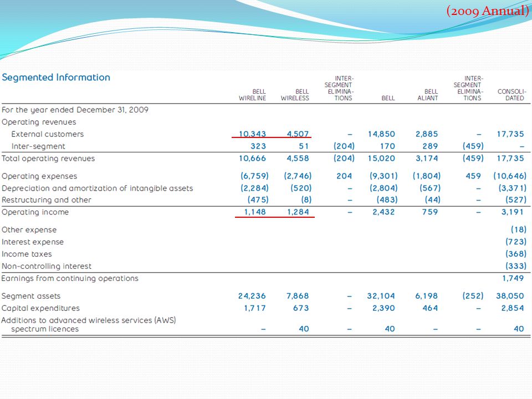Image resolution: width=532 pixels, height=399 pixels.
Task: Click the 'Operating income' row label
Action: click(x=35, y=212)
